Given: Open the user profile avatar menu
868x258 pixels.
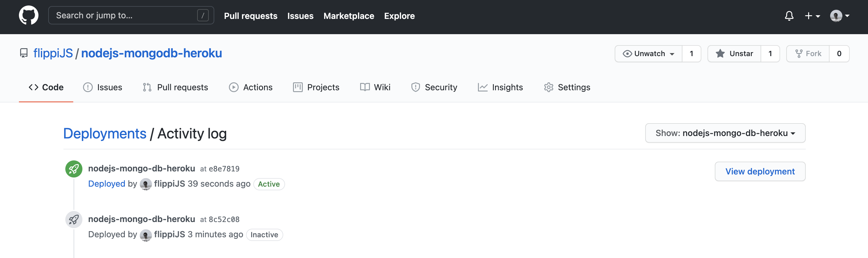Looking at the screenshot, I should pyautogui.click(x=839, y=16).
